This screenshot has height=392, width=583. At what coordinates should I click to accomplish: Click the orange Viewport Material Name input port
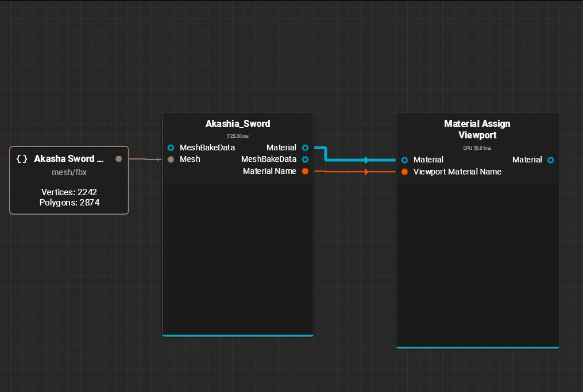tap(405, 172)
